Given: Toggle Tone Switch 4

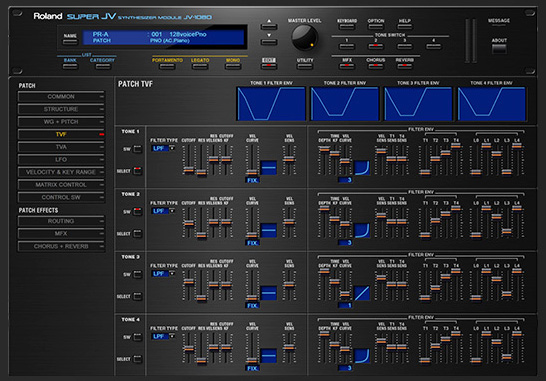Looking at the screenshot, I should pyautogui.click(x=434, y=46).
